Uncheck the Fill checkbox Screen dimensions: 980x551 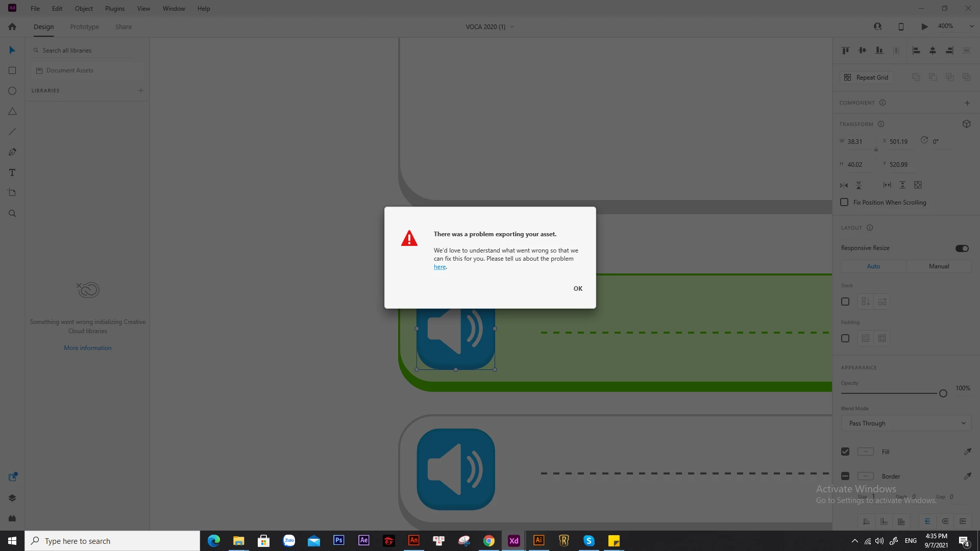(x=845, y=452)
